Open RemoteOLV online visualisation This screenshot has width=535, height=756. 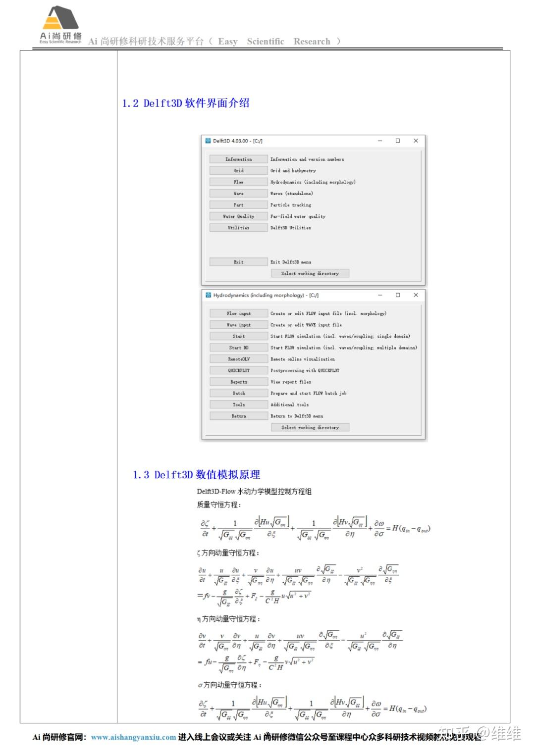(238, 359)
